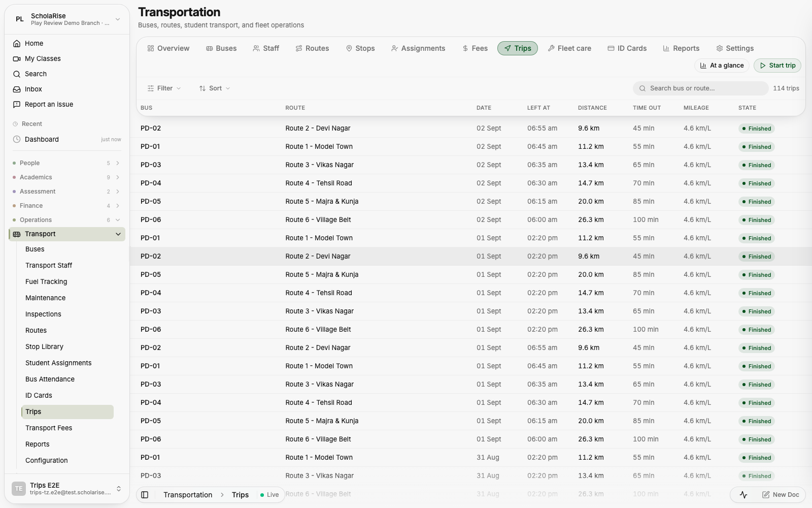
Task: Click the At a glance button
Action: pos(722,66)
